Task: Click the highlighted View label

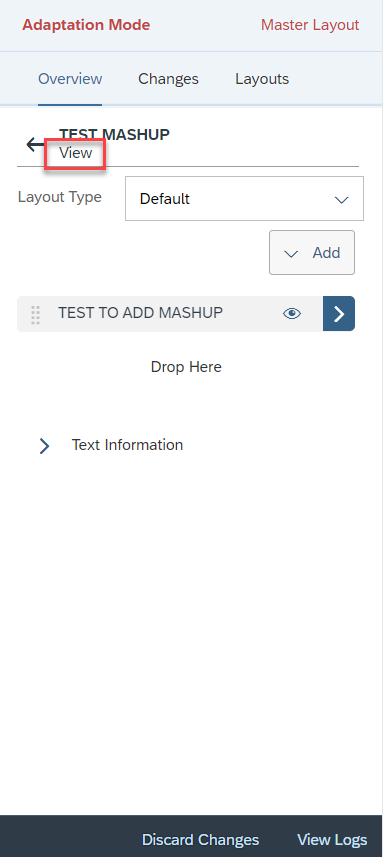Action: (x=75, y=154)
